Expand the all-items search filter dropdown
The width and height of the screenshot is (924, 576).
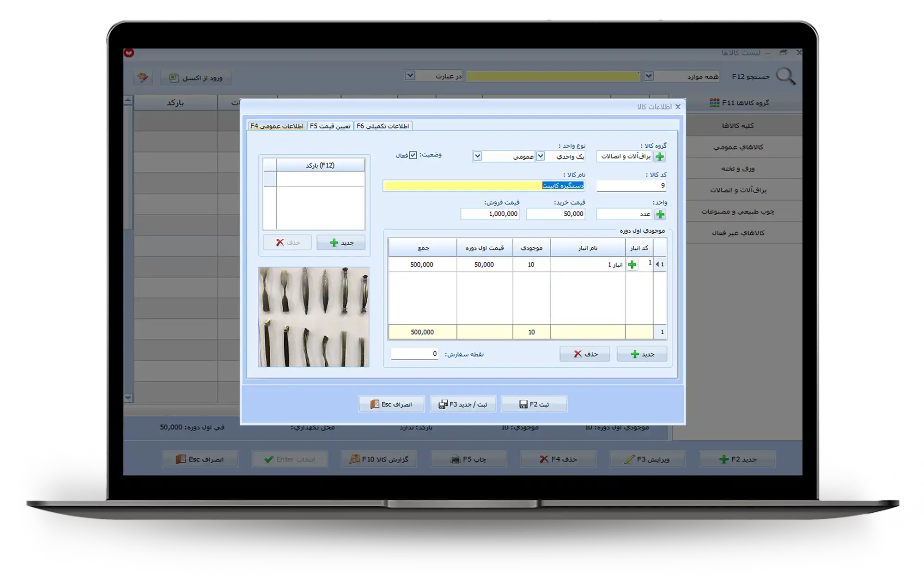(649, 76)
